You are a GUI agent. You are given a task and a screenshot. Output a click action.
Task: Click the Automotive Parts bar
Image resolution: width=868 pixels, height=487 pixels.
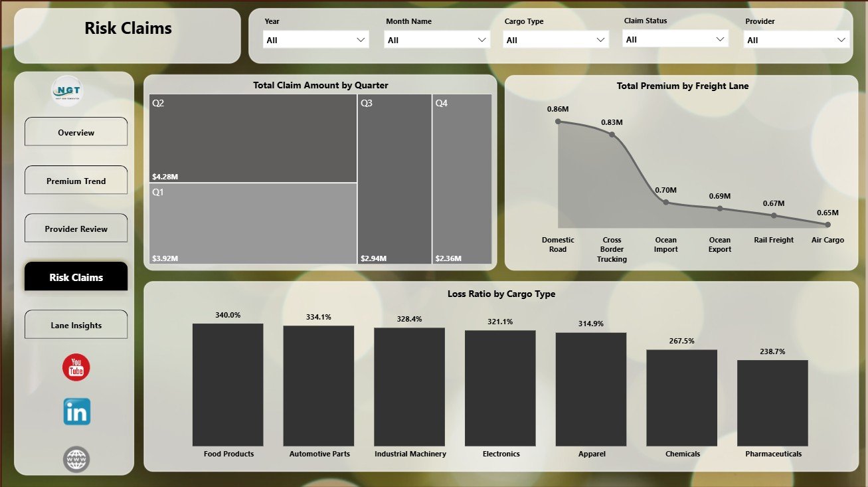point(319,385)
